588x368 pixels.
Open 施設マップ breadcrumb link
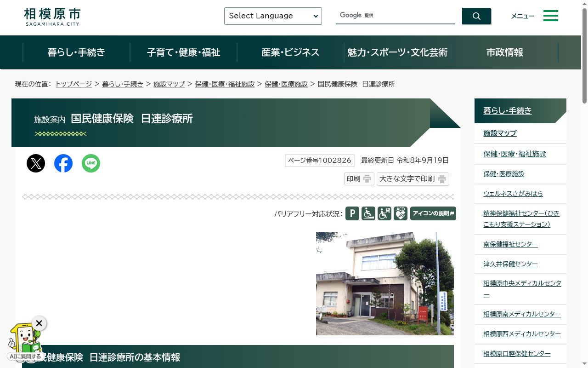coord(169,84)
